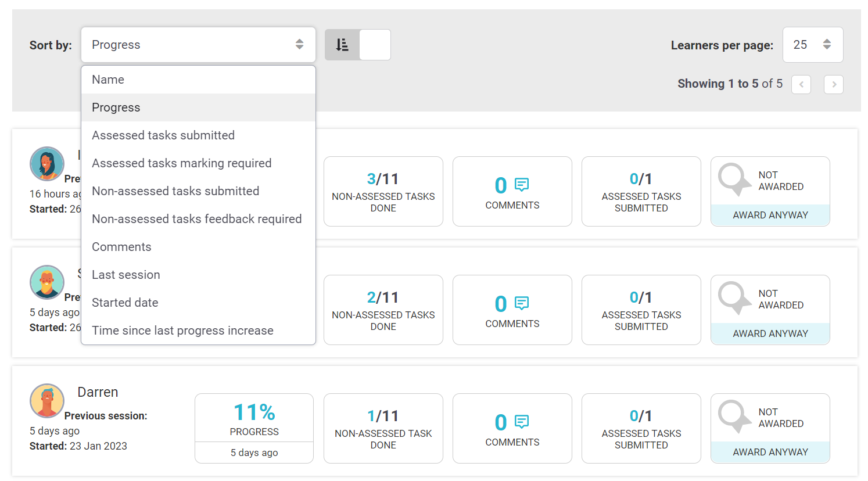Open the Learners per page selector
This screenshot has width=868, height=481.
[813, 44]
